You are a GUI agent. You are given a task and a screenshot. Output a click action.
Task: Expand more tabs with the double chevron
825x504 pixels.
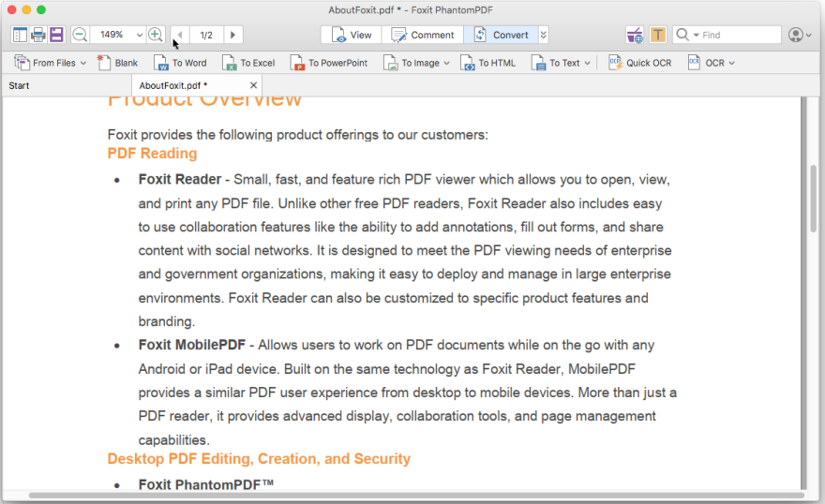[x=544, y=35]
